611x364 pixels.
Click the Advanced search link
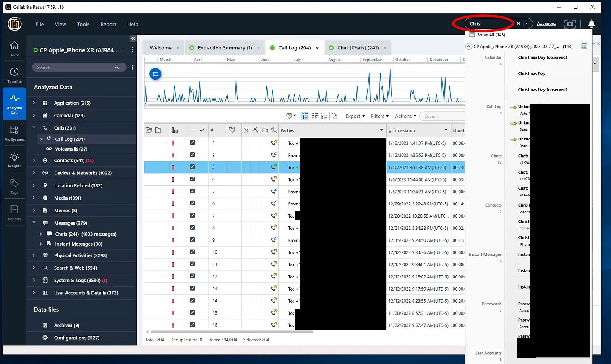point(546,23)
